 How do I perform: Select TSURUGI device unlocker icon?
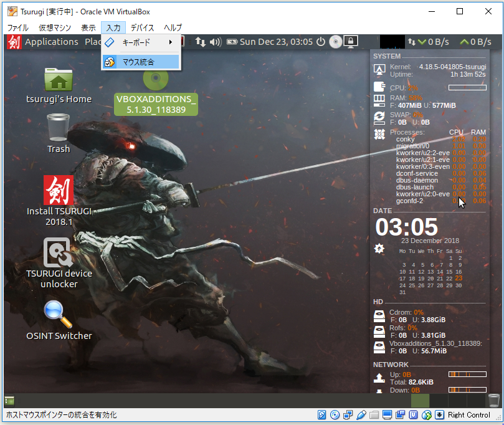pyautogui.click(x=59, y=263)
